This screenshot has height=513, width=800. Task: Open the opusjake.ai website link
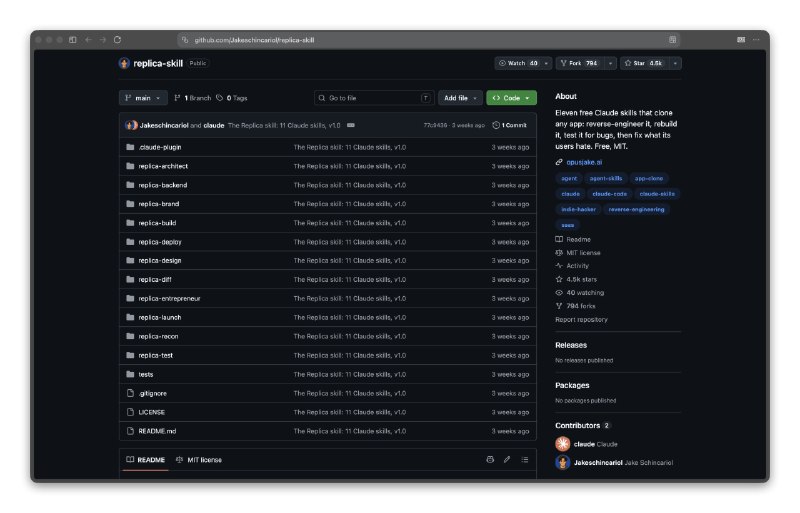pyautogui.click(x=584, y=162)
